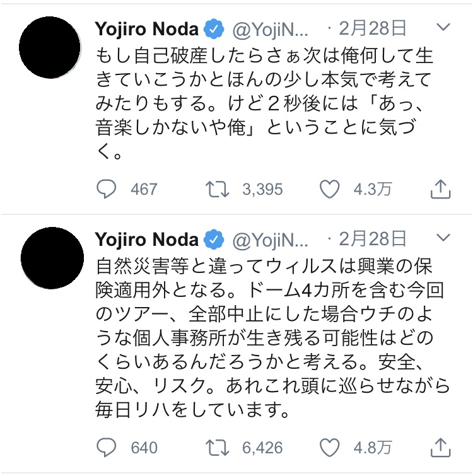Open the second tweet's profile avatar

coord(50,258)
